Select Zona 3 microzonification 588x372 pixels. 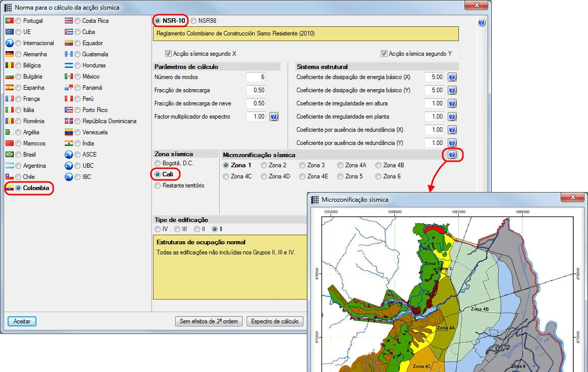point(302,165)
